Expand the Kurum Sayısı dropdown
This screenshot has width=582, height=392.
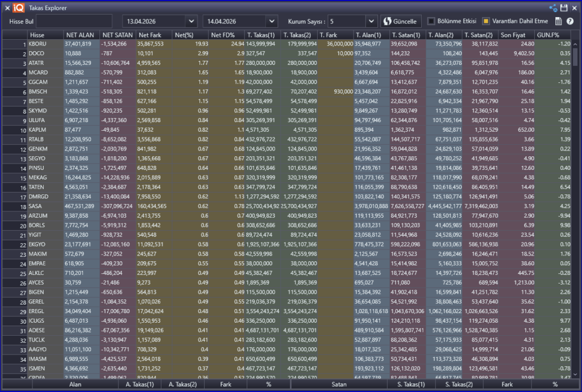pos(372,22)
